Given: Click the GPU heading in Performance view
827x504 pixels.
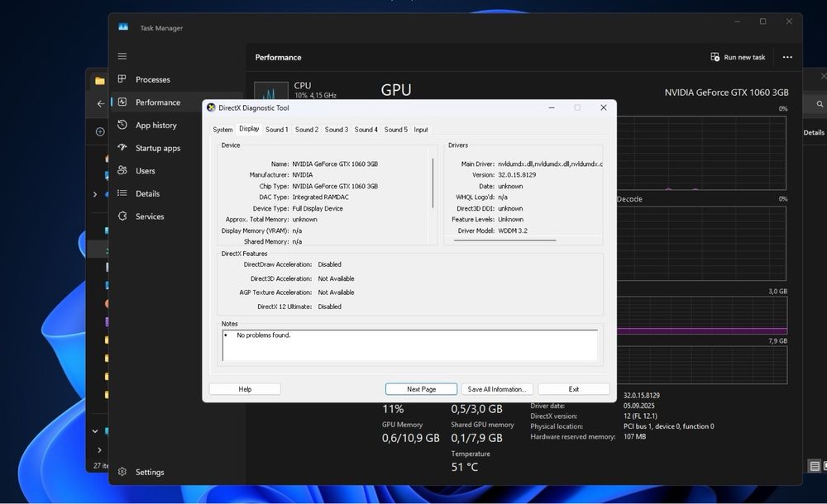Looking at the screenshot, I should [x=396, y=90].
